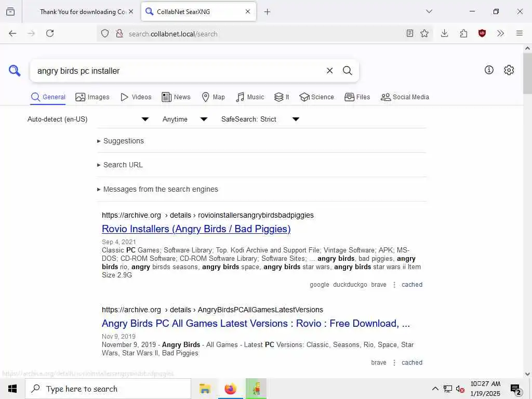This screenshot has width=532, height=399.
Task: Click the SearXNG logo magnifier
Action: 15,71
